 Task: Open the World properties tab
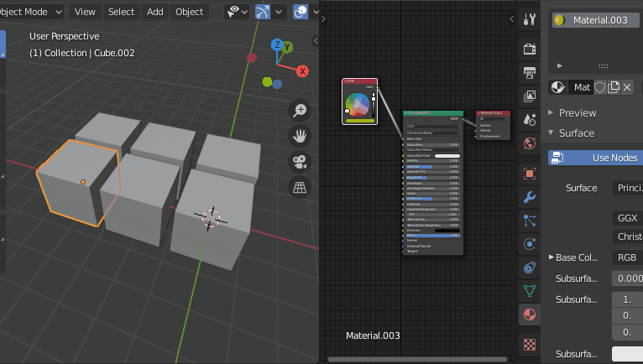point(530,143)
